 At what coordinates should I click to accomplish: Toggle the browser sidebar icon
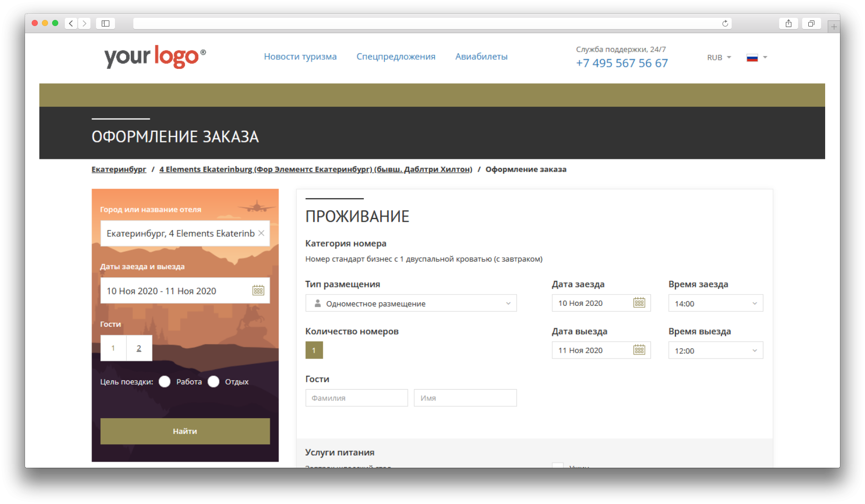click(106, 23)
